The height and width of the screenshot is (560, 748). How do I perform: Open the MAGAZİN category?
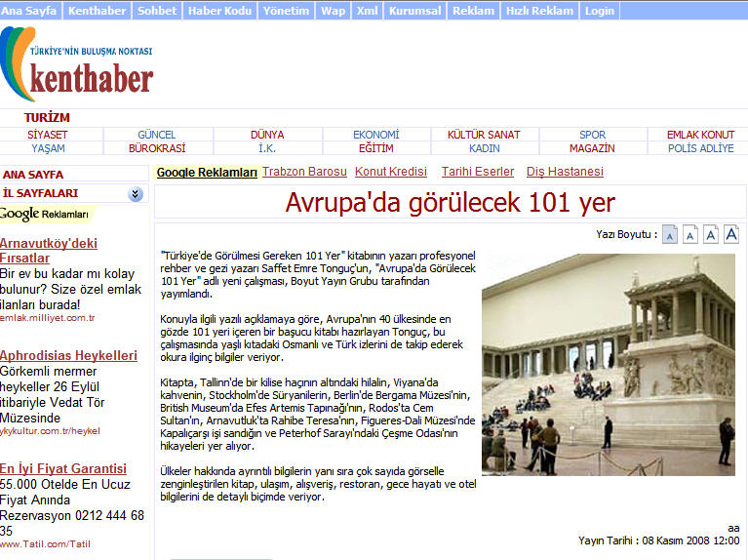coord(592,148)
